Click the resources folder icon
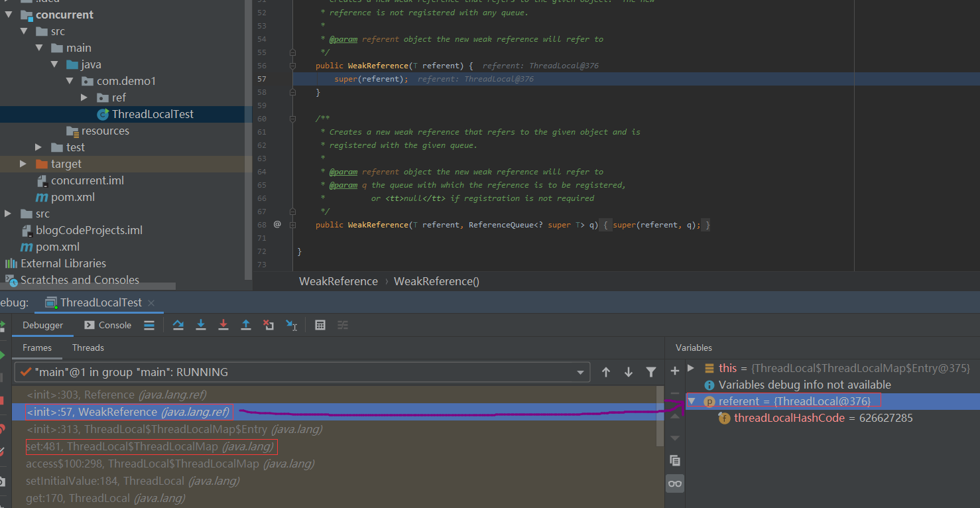This screenshot has width=980, height=508. [x=73, y=131]
